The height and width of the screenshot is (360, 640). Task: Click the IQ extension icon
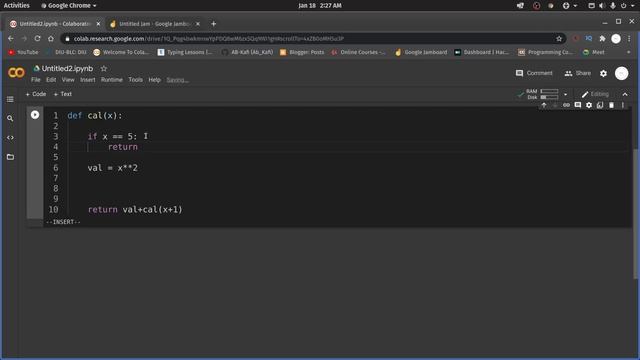click(x=589, y=38)
